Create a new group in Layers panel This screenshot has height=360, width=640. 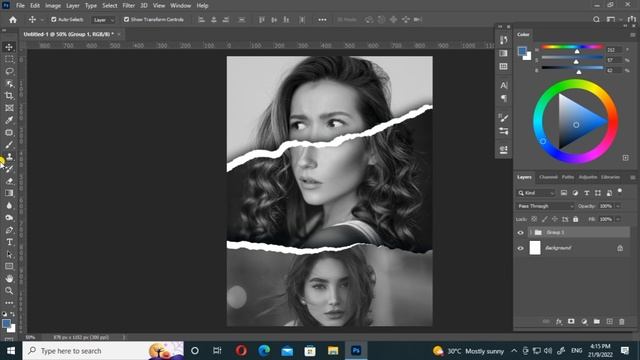597,322
